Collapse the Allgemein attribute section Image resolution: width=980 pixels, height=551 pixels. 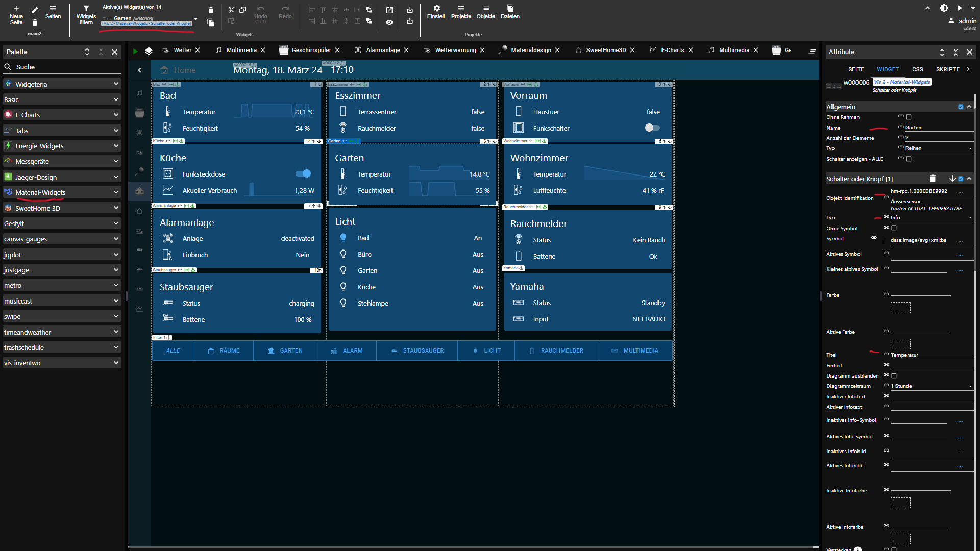click(x=969, y=107)
